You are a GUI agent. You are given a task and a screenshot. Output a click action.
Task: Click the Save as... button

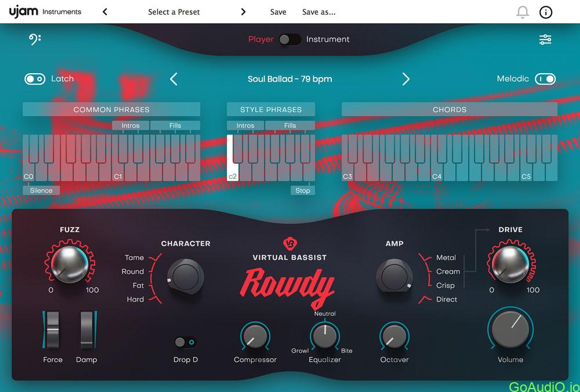click(x=319, y=12)
